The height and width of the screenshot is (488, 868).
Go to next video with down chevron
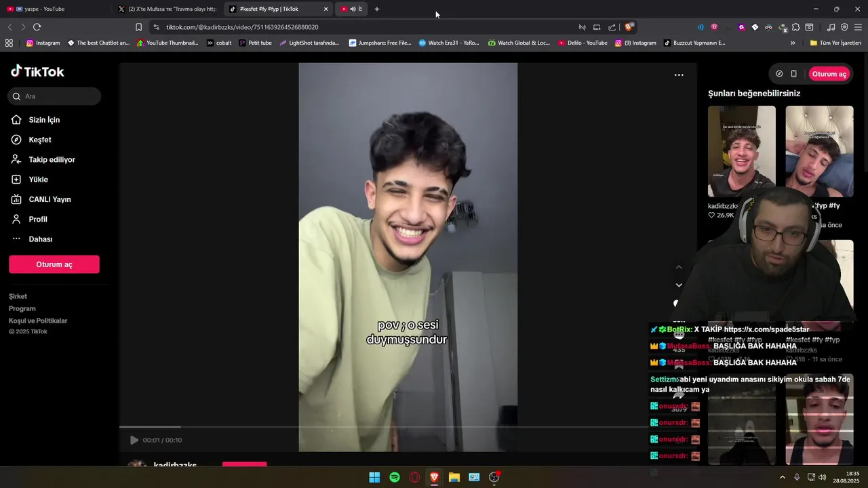pyautogui.click(x=679, y=285)
